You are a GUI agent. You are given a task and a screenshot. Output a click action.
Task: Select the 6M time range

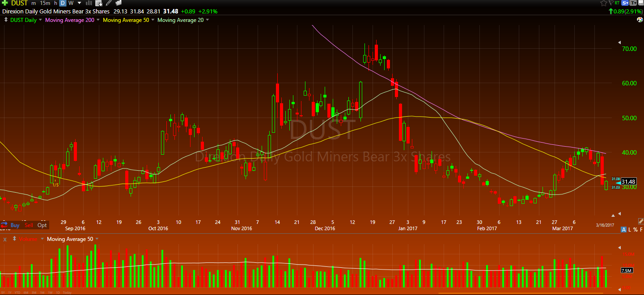pyautogui.click(x=27, y=292)
